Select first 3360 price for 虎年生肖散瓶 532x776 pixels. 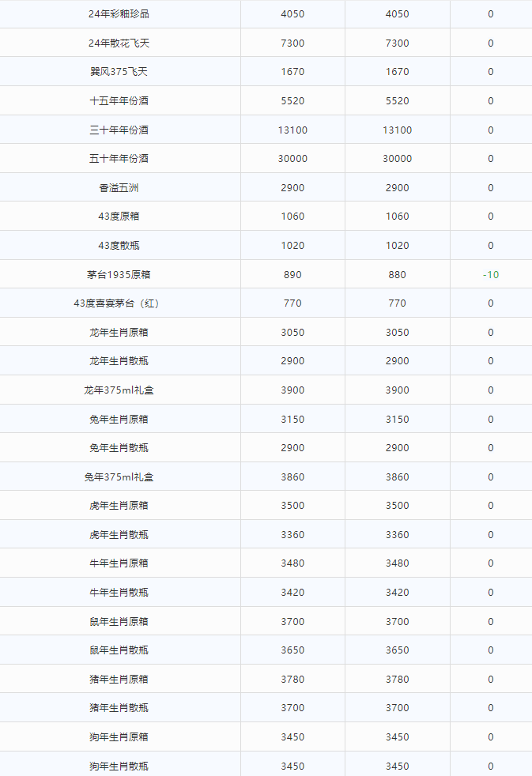(x=292, y=534)
